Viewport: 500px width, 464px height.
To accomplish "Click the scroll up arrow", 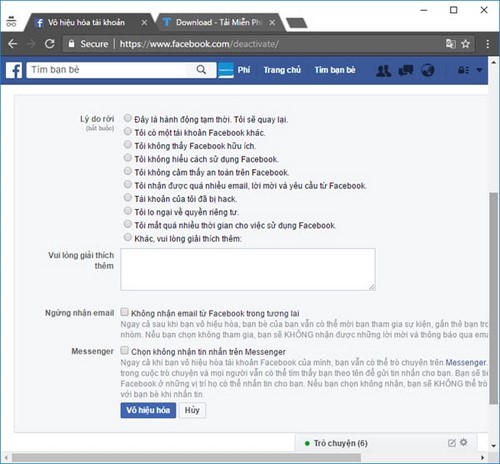I will tap(494, 62).
